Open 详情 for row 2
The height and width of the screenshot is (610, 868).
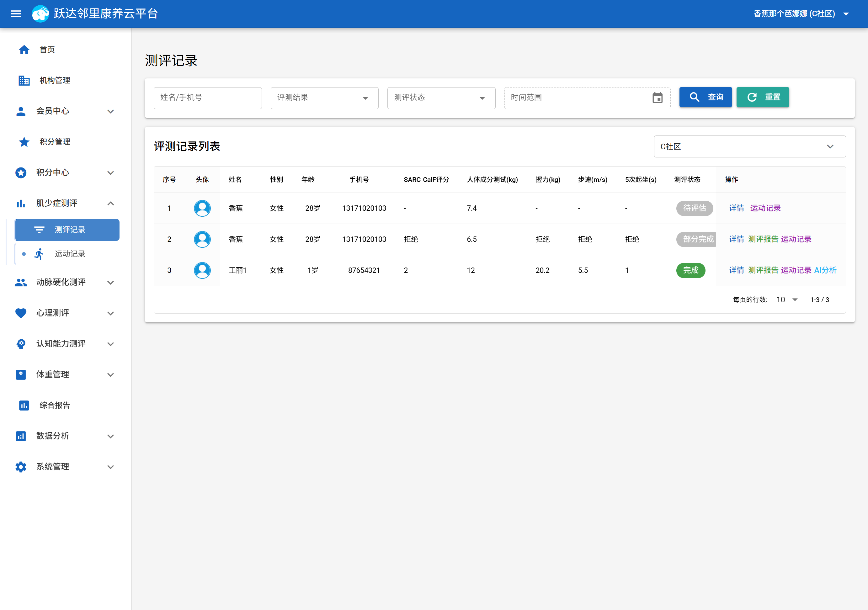(x=737, y=239)
